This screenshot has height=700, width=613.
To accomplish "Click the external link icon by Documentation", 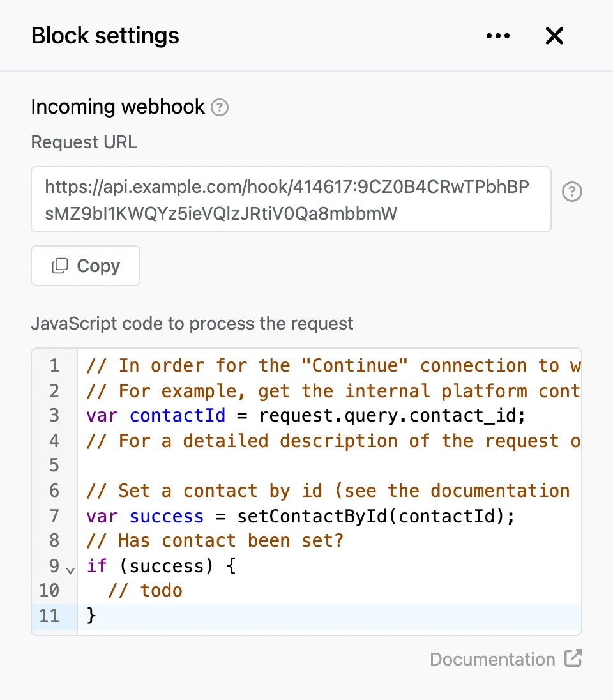I will (x=573, y=658).
